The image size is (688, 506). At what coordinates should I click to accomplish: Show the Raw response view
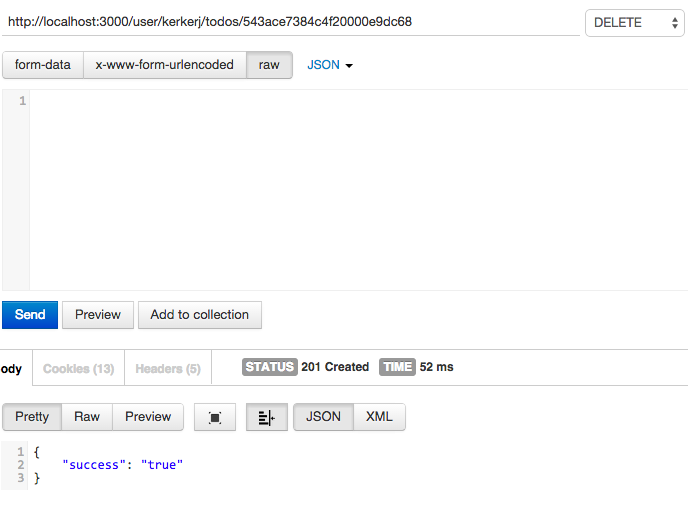coord(87,417)
